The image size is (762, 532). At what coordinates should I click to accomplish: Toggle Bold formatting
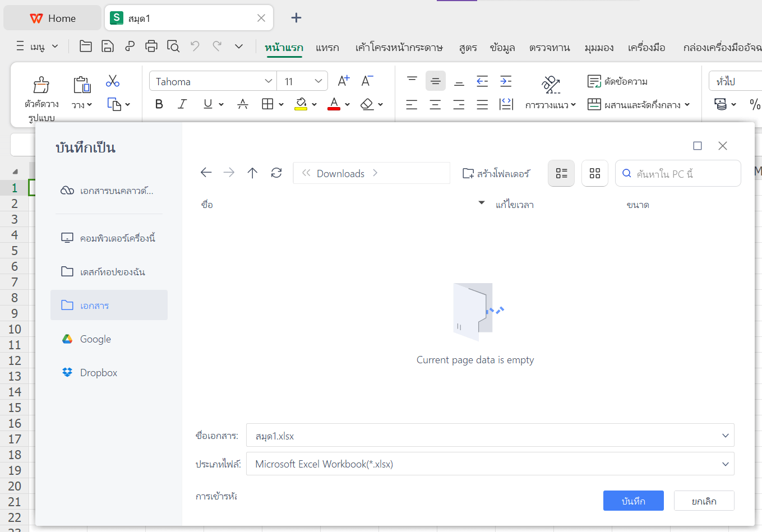(x=159, y=104)
